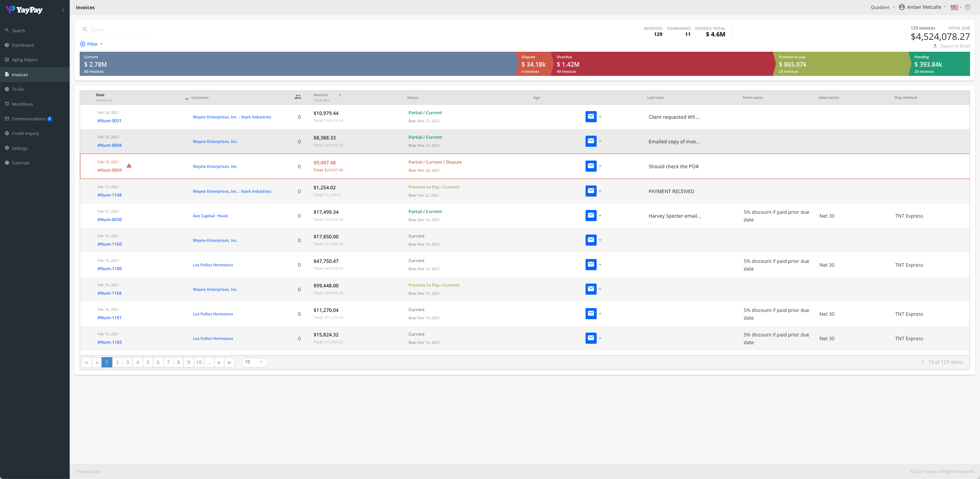Open invoice link #Num-1148

[110, 195]
